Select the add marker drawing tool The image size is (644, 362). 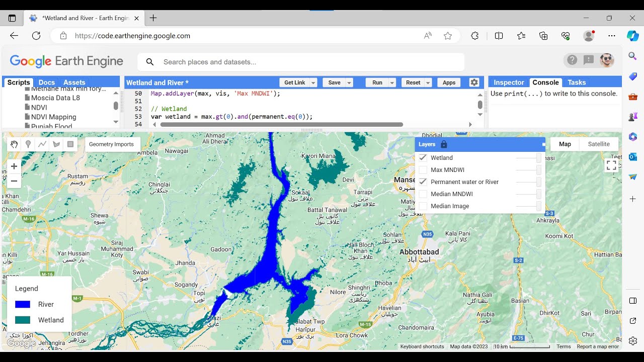pyautogui.click(x=28, y=144)
